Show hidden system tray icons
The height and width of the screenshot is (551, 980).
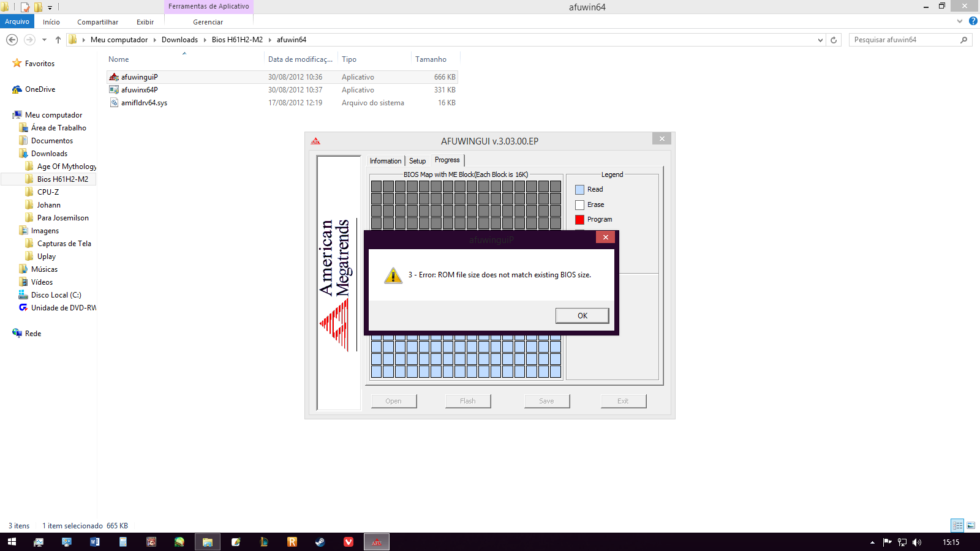[x=872, y=542]
